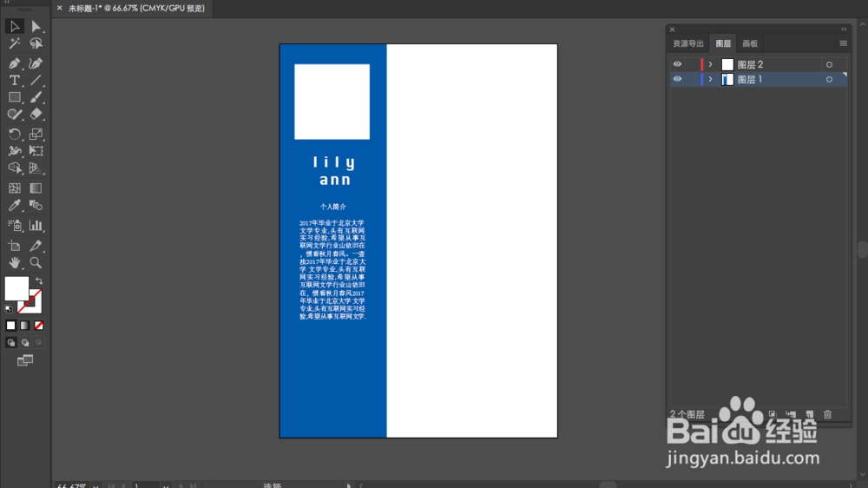This screenshot has width=868, height=488.
Task: Select the Pen tool
Action: click(x=15, y=63)
